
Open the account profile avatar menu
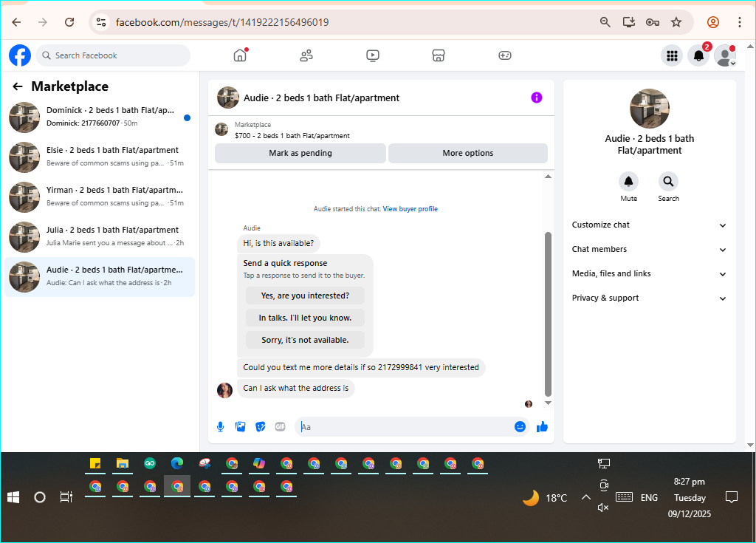click(725, 56)
